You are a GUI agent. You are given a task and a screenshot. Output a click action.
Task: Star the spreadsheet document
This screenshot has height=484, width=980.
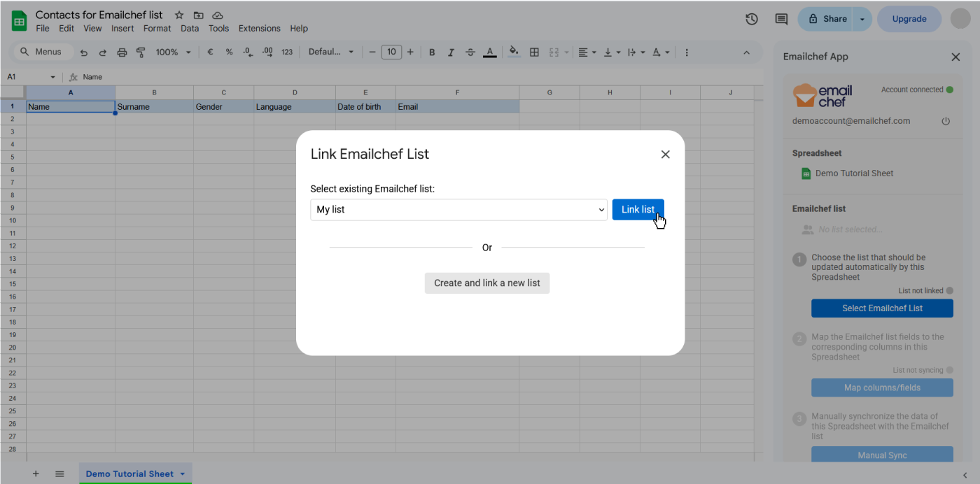pyautogui.click(x=179, y=15)
